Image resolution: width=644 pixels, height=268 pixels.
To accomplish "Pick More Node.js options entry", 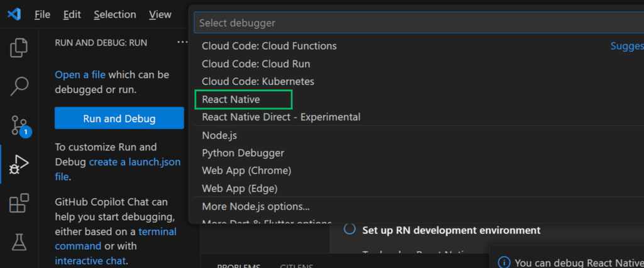I will point(255,206).
